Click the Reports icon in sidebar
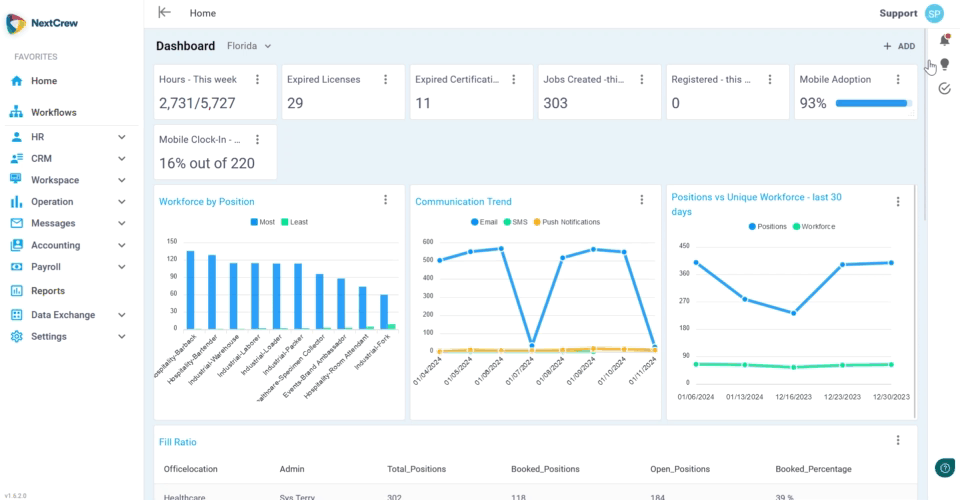960x500 pixels. point(17,291)
